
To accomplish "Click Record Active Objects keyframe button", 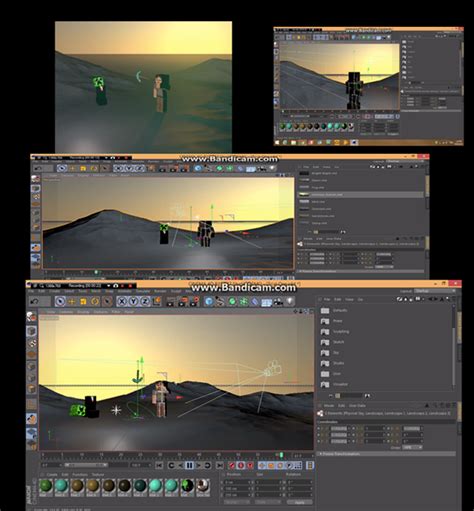I will tap(232, 465).
